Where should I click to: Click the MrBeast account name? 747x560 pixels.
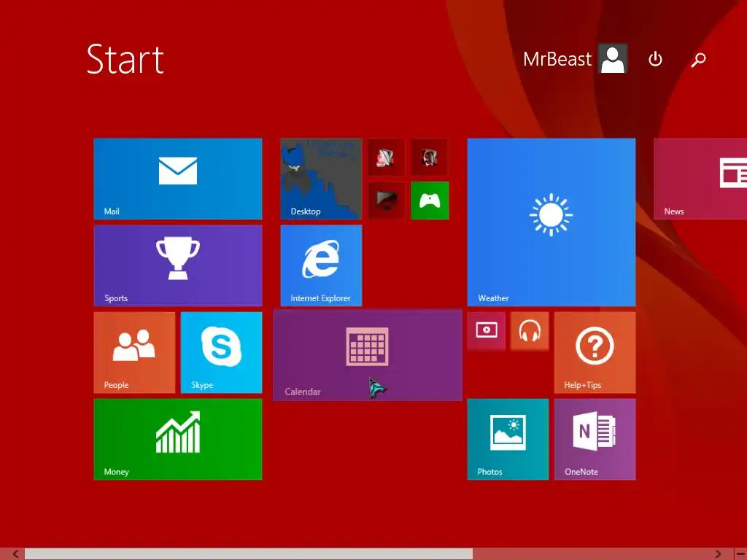point(557,59)
